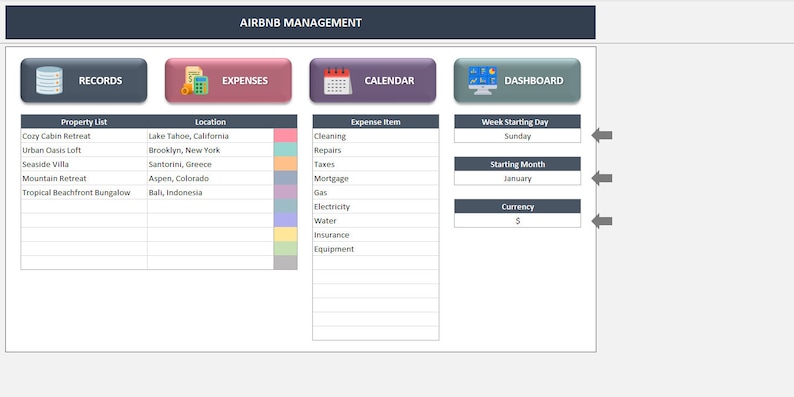Open the Week Starting Day Sunday dropdown
The image size is (794, 397).
(x=518, y=136)
